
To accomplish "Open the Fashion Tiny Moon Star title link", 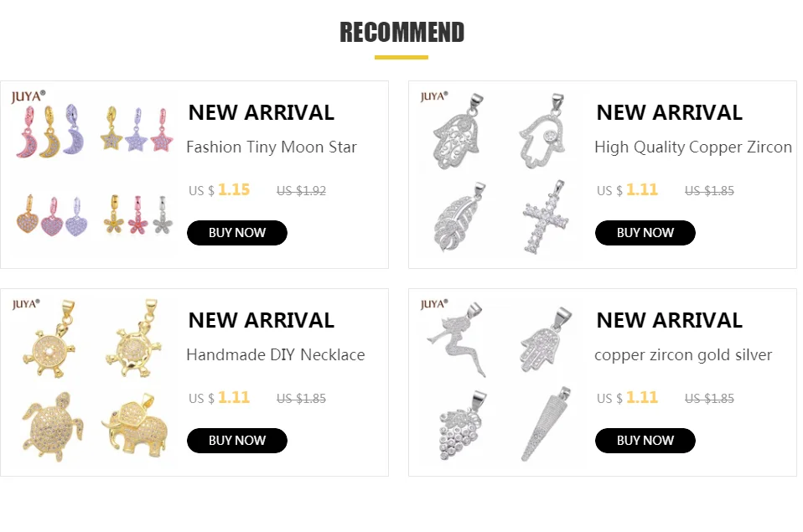I will [x=272, y=147].
